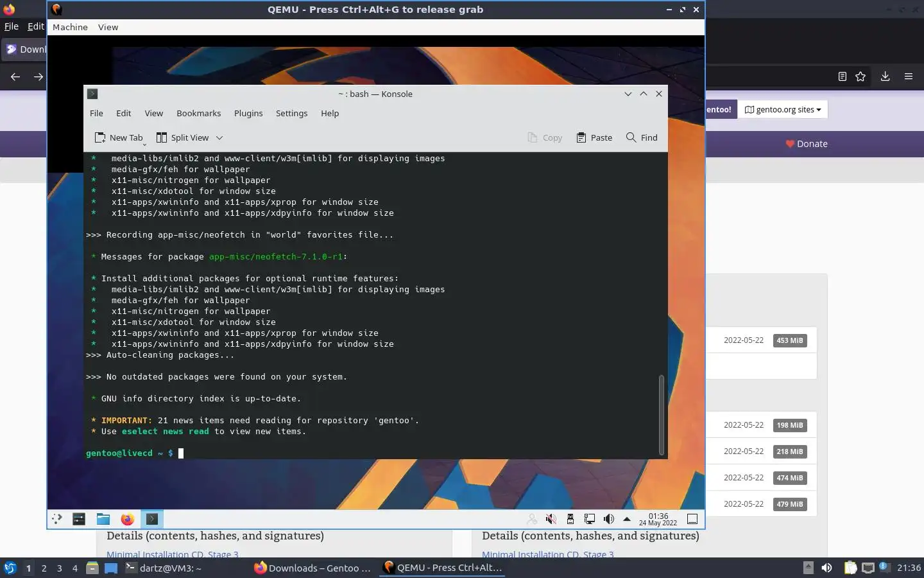Click Konsole window icon in its title bar
This screenshot has height=578, width=924.
pyautogui.click(x=92, y=94)
